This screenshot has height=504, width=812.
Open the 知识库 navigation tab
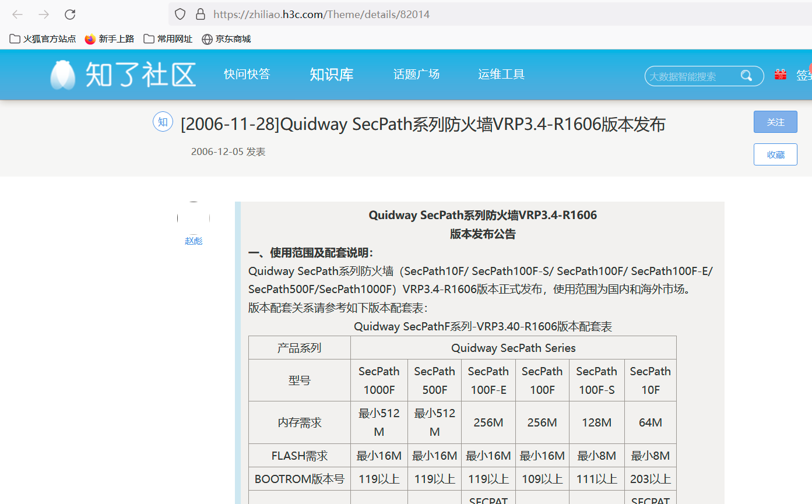click(x=332, y=75)
